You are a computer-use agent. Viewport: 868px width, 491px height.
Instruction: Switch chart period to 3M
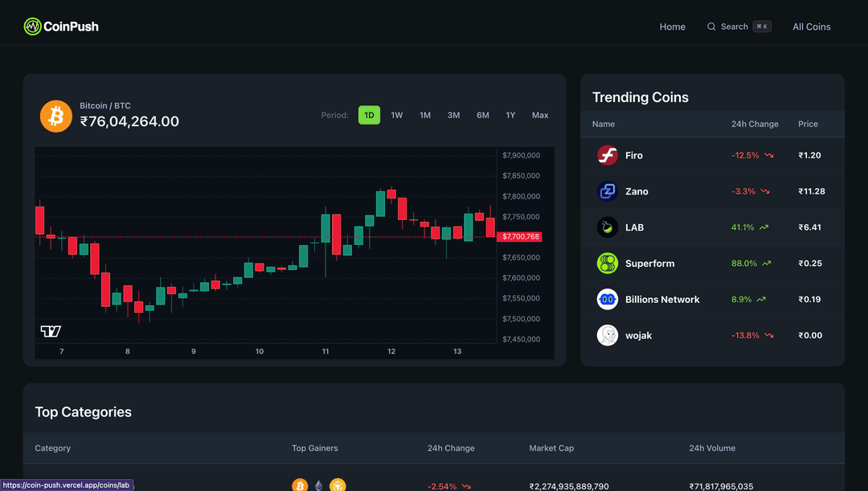(x=453, y=115)
